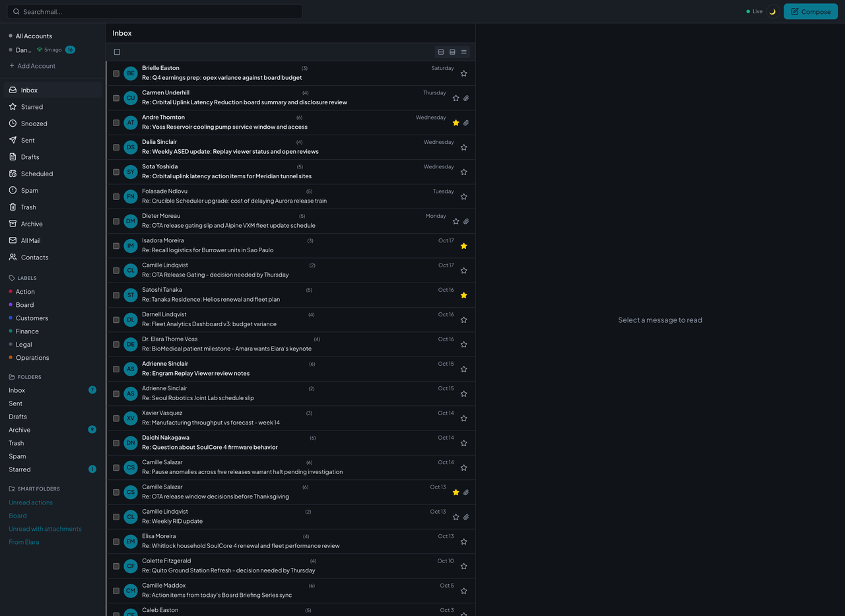Image resolution: width=845 pixels, height=616 pixels.
Task: Switch to the compact lines list density
Action: [464, 52]
